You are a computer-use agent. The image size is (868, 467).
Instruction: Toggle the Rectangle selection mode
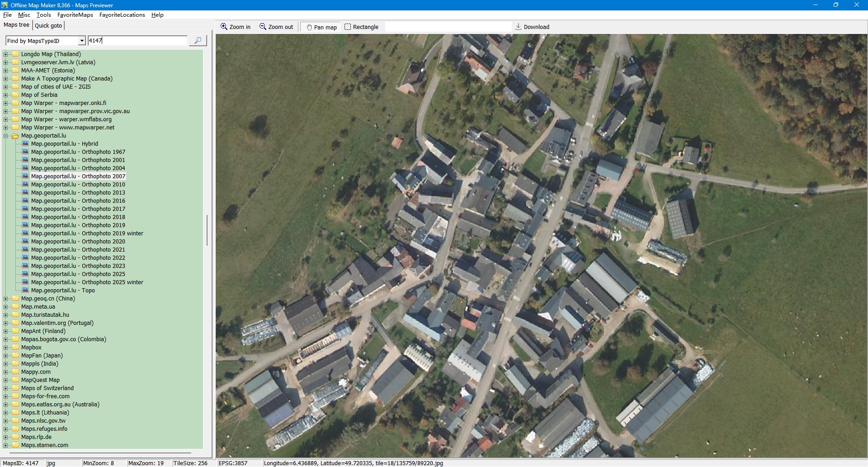361,27
